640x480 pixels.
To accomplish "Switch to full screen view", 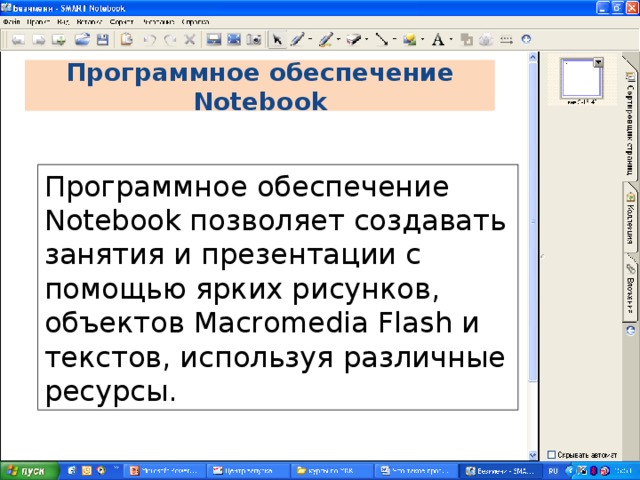I will (234, 40).
